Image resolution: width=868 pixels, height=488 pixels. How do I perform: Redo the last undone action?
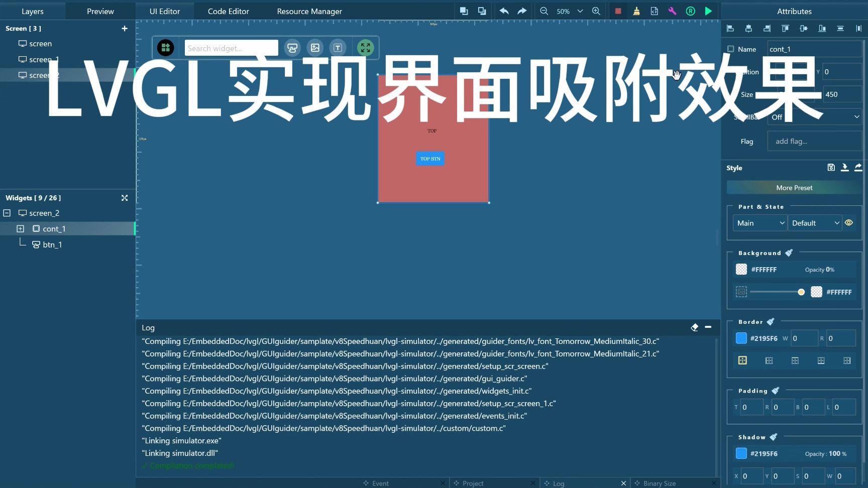[x=522, y=11]
